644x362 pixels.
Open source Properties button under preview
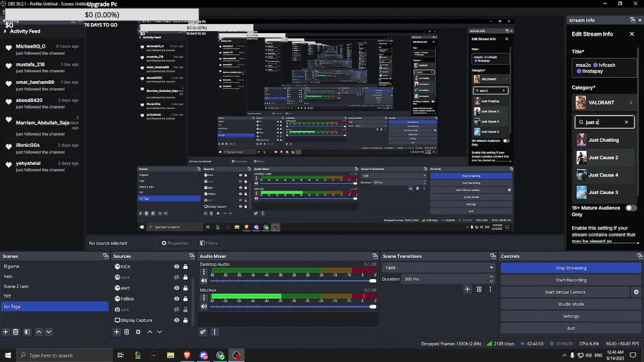(x=175, y=243)
